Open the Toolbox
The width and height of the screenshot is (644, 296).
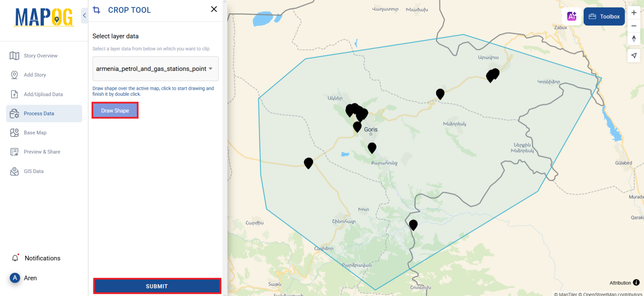pos(604,16)
